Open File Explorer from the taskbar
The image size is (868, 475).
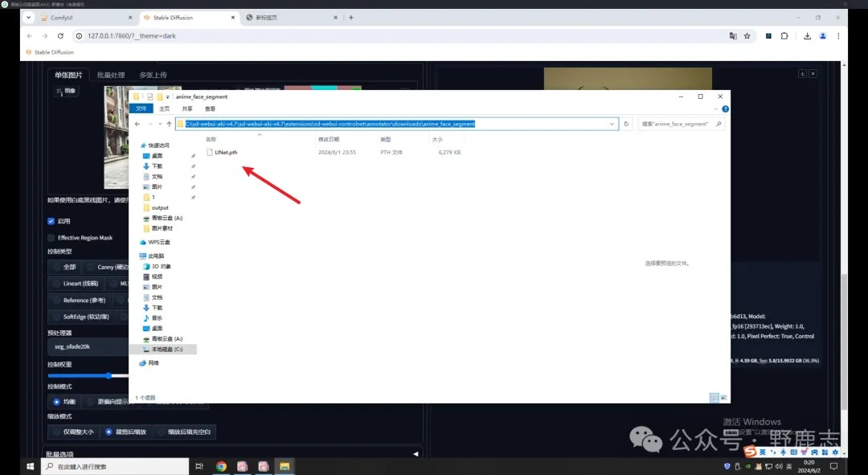click(x=285, y=466)
